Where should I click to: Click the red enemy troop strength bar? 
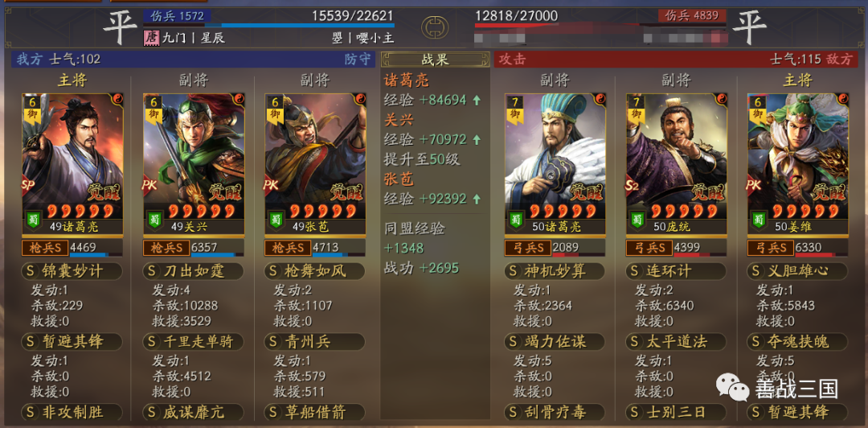point(600,25)
